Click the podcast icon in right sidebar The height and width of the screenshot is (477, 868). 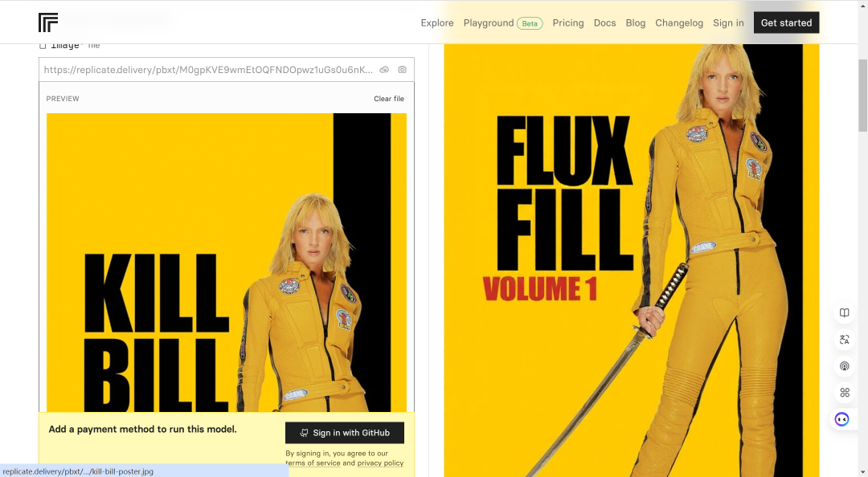coord(844,365)
